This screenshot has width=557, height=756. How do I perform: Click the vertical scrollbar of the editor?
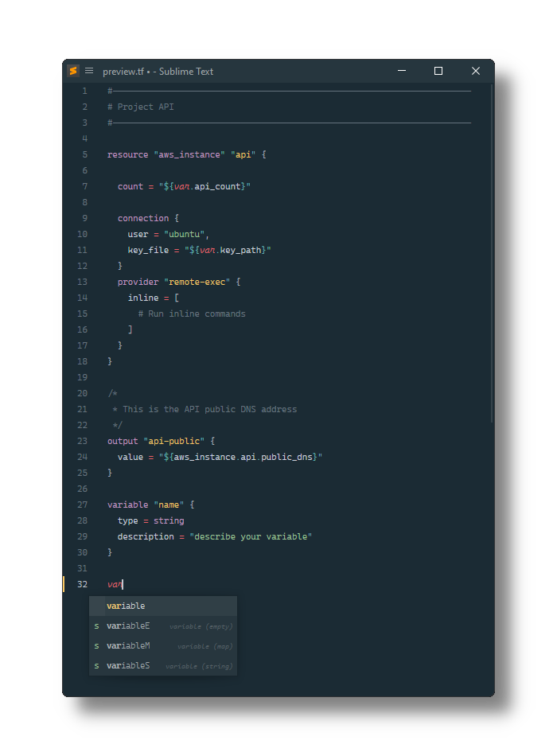[492, 254]
